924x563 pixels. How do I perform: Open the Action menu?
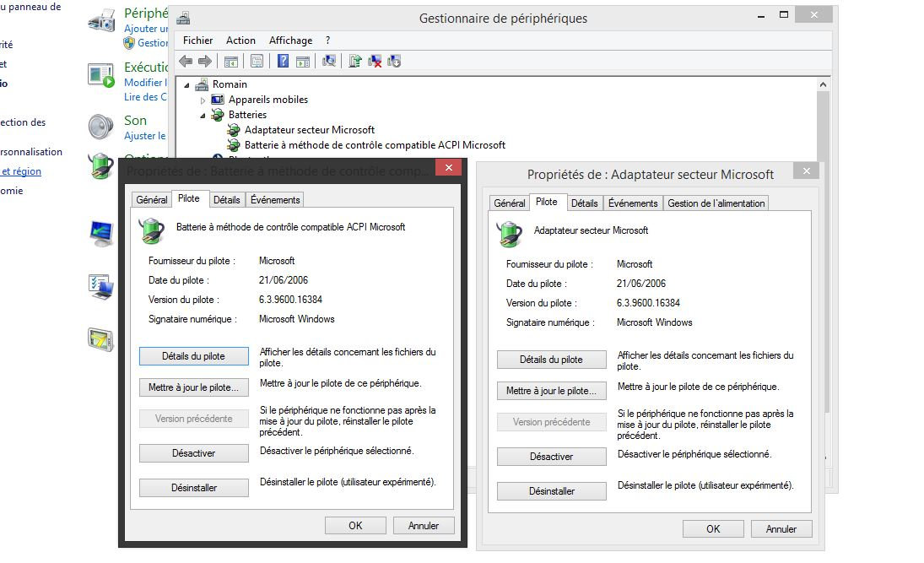[240, 40]
